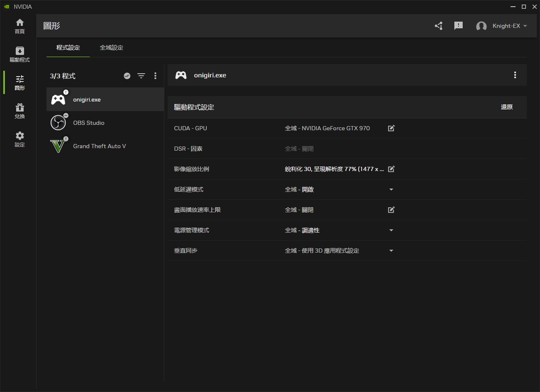540x392 pixels.
Task: Click the gamepad icon in onigiri.exe header
Action: 181,75
